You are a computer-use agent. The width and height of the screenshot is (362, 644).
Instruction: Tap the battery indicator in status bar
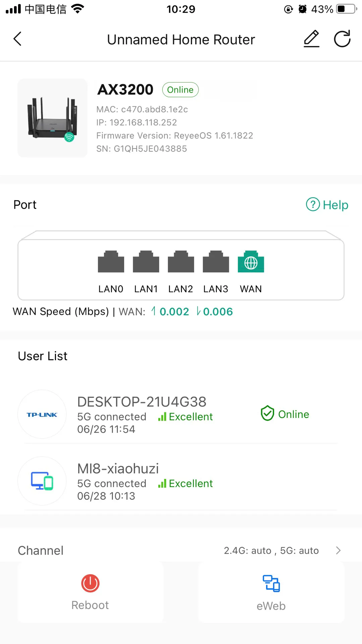pos(347,9)
